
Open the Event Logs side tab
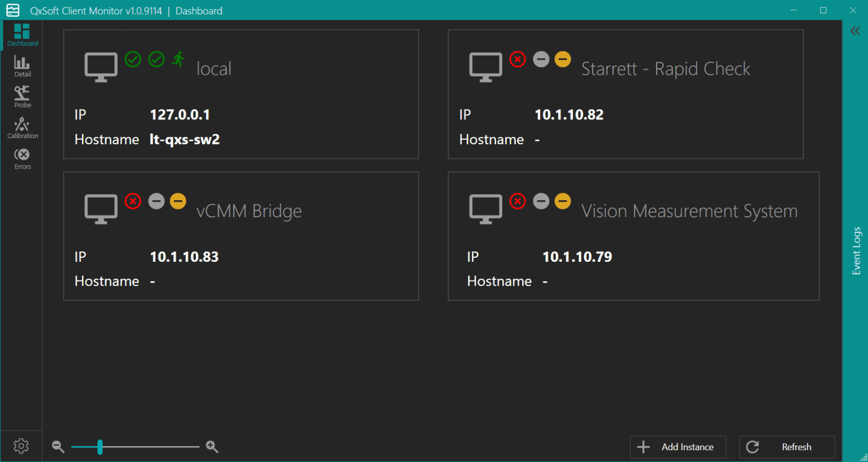click(855, 254)
